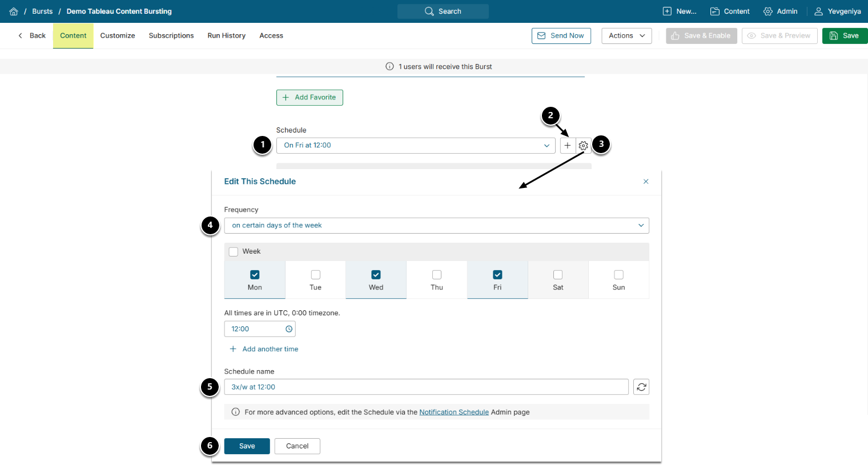Switch to the Customize tab
Image resolution: width=868 pixels, height=469 pixels.
pos(118,35)
